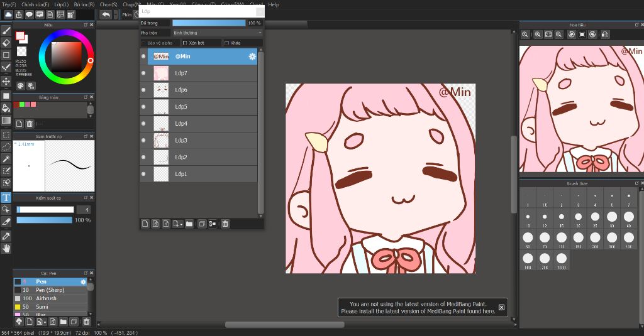Viewport: 644px width, 336px height.
Task: Hide the Lớp4 layer
Action: tap(143, 124)
